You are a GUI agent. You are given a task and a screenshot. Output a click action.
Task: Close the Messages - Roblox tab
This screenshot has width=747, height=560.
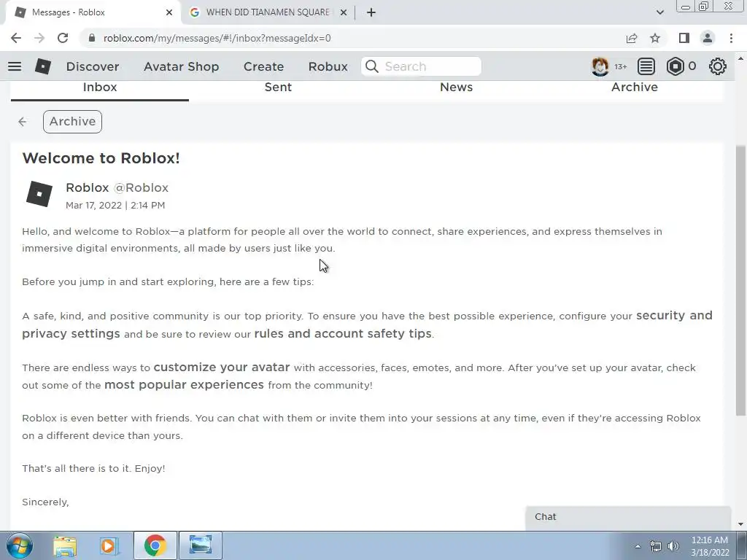tap(169, 12)
